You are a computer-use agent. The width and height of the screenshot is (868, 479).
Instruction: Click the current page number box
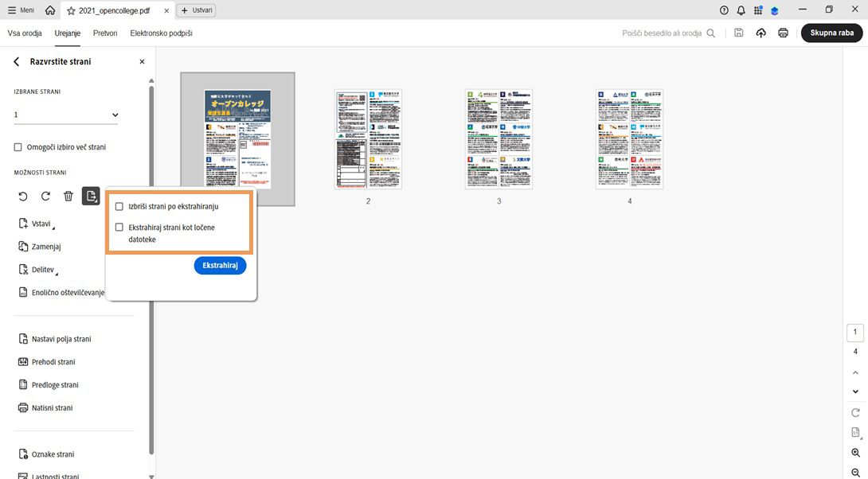tap(855, 333)
